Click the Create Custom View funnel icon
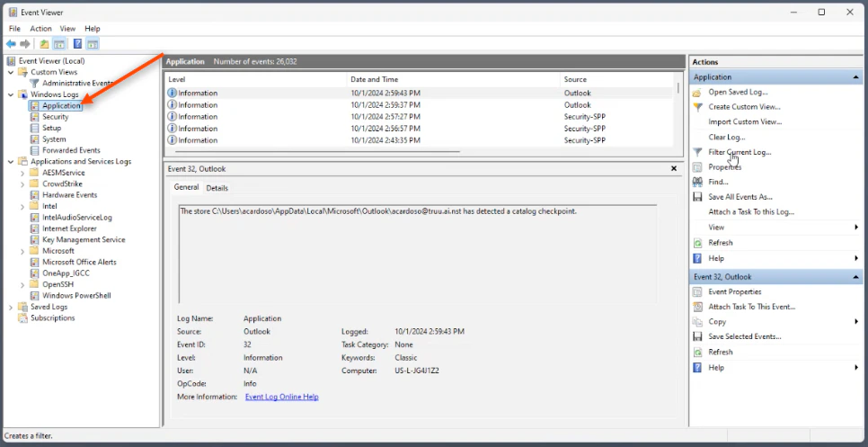Viewport: 868px width, 447px height. point(697,107)
